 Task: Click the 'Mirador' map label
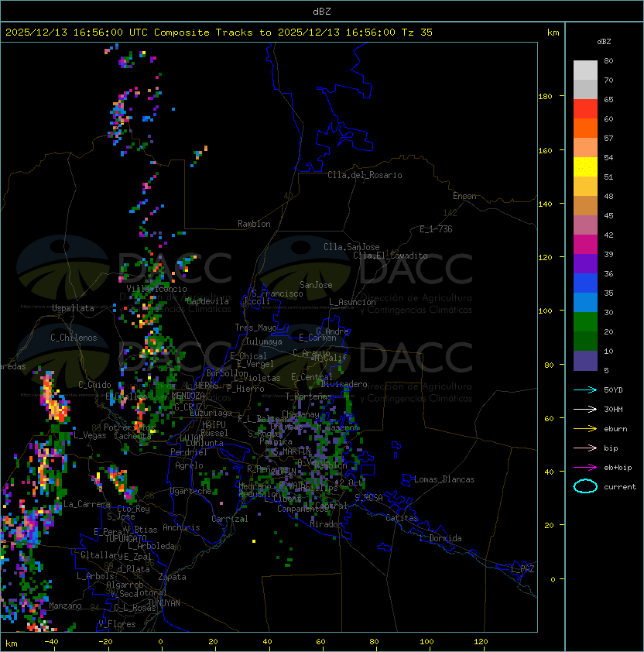pos(327,524)
